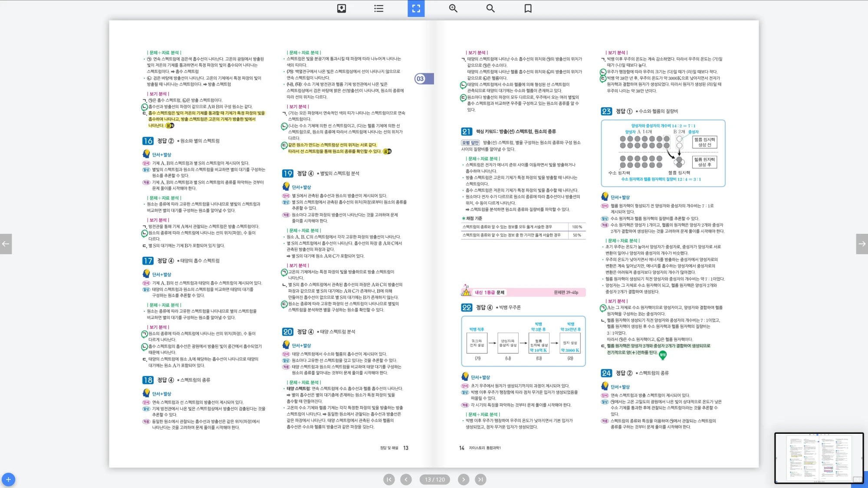This screenshot has height=488, width=868.
Task: Click the download icon in top toolbar
Action: tap(342, 8)
